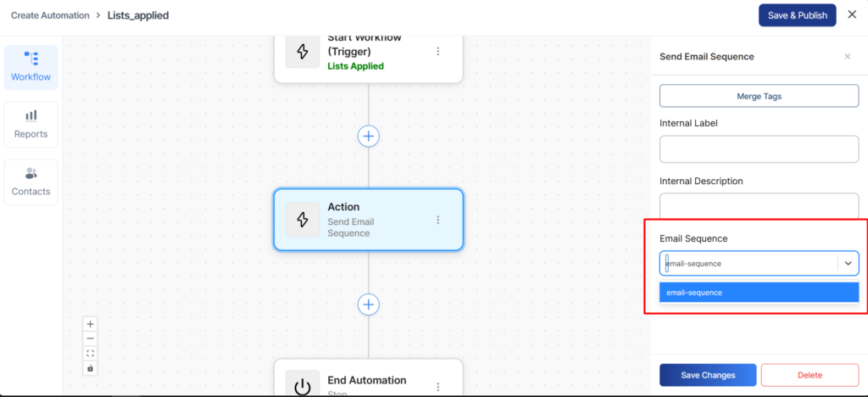868x397 pixels.
Task: Toggle the canvas lock control
Action: click(x=91, y=368)
